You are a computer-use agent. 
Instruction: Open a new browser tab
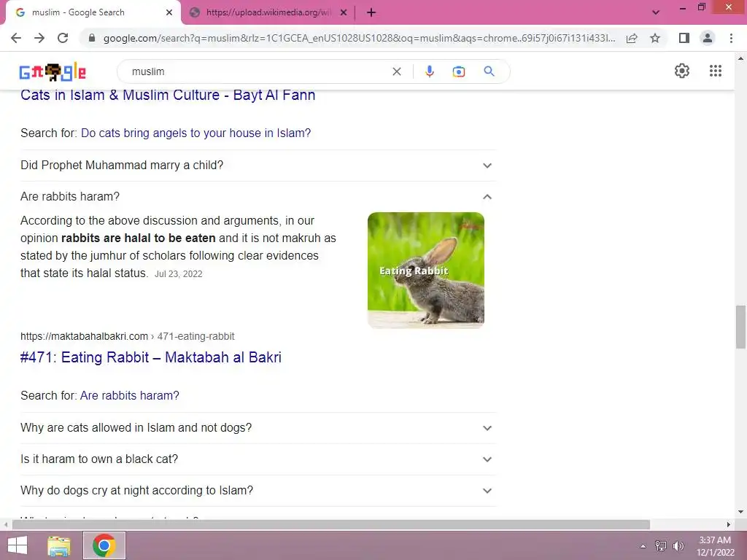tap(371, 12)
